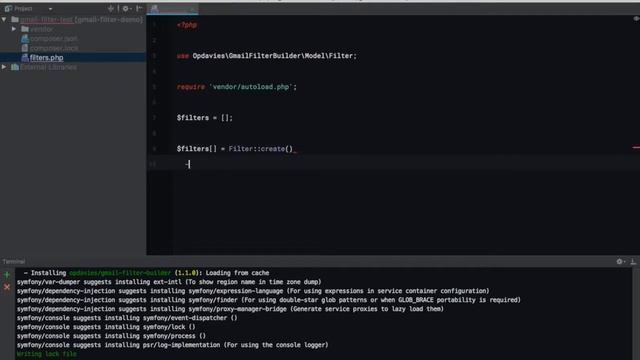Click 'Filter::create()' in the editor
Image resolution: width=640 pixels, height=360 pixels.
[x=260, y=149]
